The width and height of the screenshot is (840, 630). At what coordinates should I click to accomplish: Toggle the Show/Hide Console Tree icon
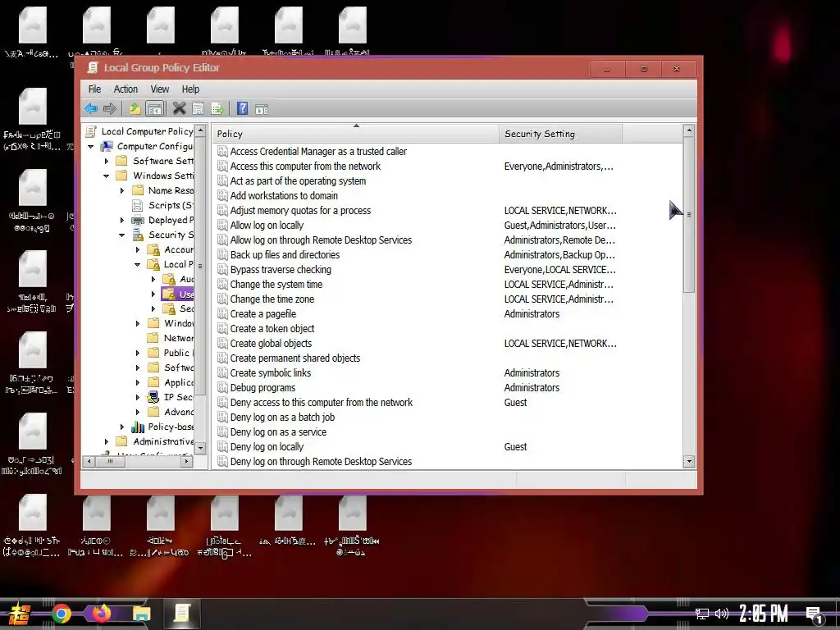coord(155,109)
